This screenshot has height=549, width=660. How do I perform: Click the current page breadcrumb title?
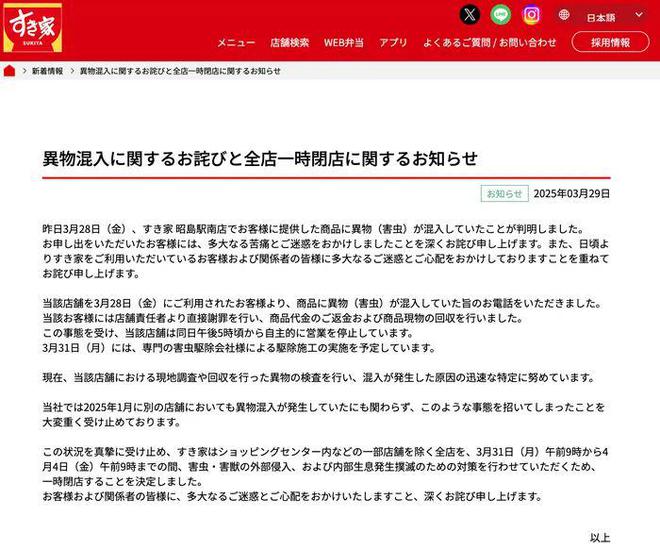click(x=180, y=71)
